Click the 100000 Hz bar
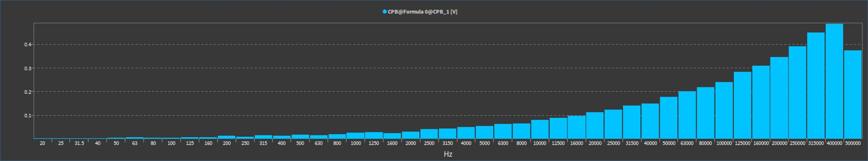The height and width of the screenshot is (161, 868). 724,110
